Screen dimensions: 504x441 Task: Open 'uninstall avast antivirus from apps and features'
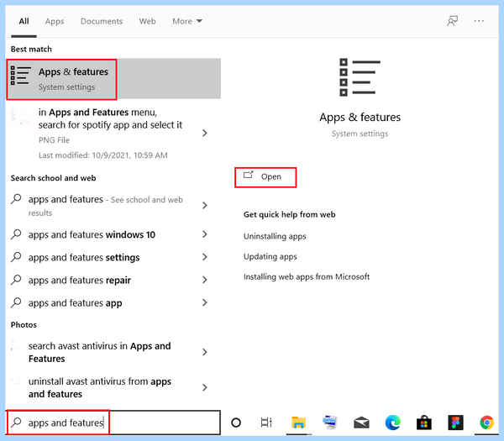point(100,387)
